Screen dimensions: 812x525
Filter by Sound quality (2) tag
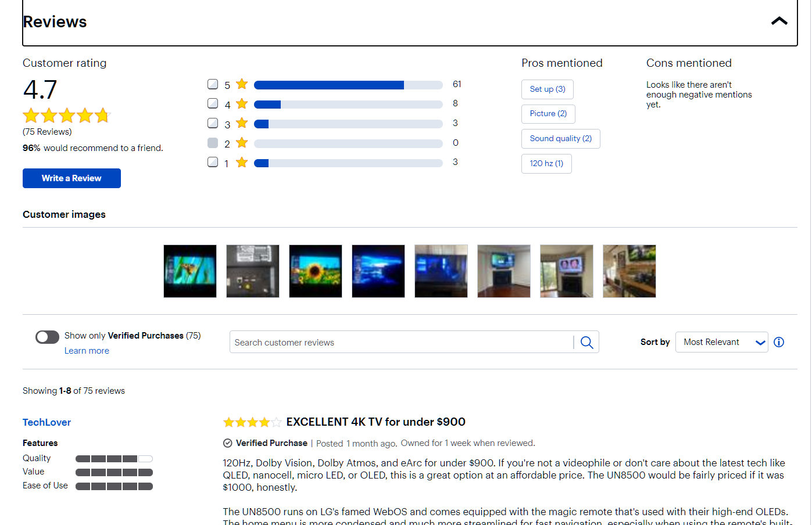click(560, 139)
